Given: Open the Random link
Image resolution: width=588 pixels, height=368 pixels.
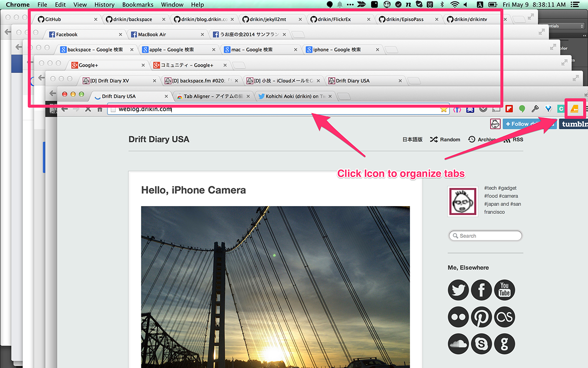Looking at the screenshot, I should tap(445, 139).
